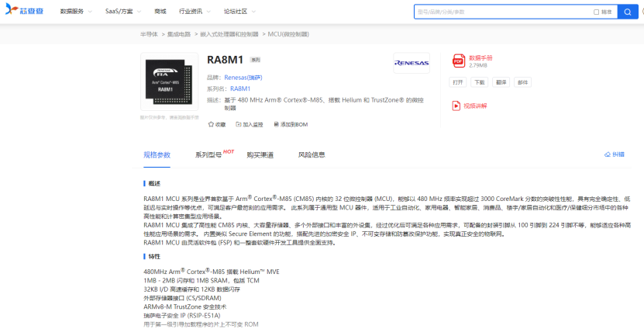Click the 数据手册 datasheet link
The width and height of the screenshot is (644, 329).
[480, 58]
